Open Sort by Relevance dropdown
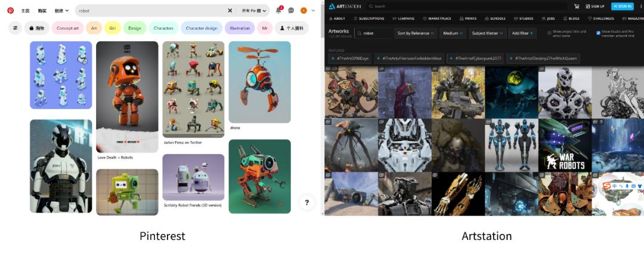 click(416, 33)
